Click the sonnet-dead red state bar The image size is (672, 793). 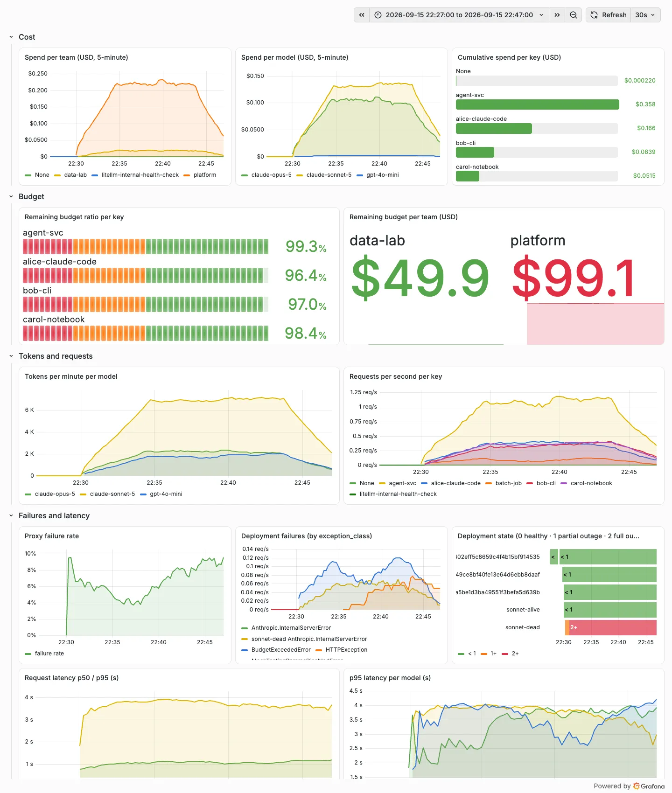click(x=613, y=627)
